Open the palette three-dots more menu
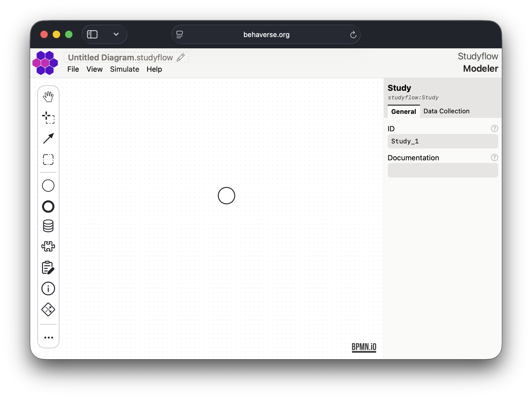The width and height of the screenshot is (532, 399). [48, 338]
